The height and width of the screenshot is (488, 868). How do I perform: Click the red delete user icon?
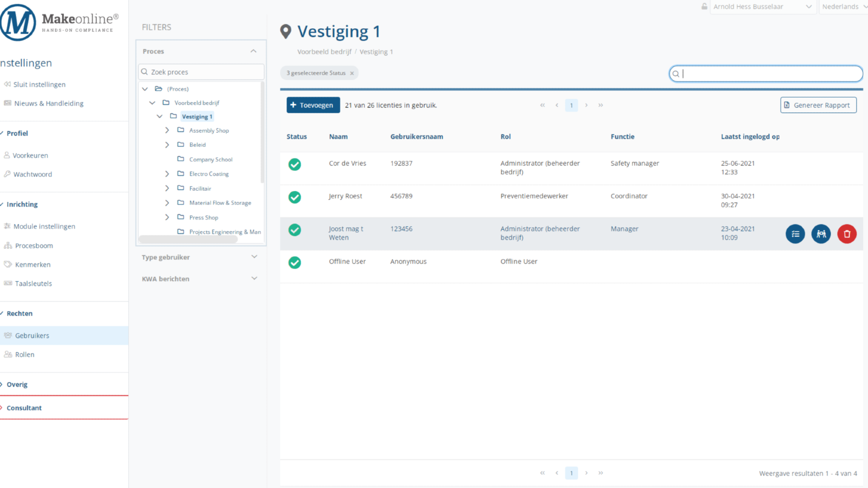tap(846, 234)
